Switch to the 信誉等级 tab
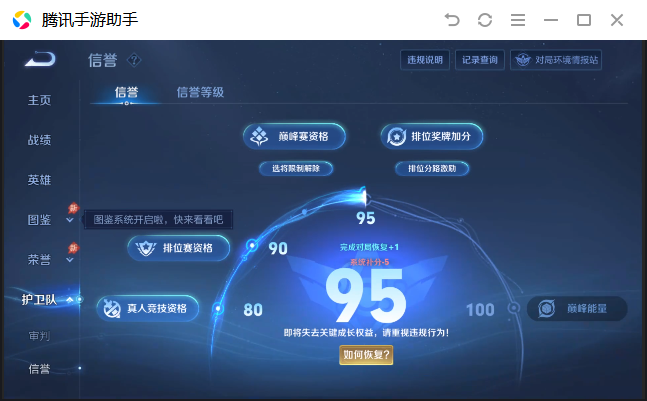Screen dimensions: 647x401 (x=200, y=92)
